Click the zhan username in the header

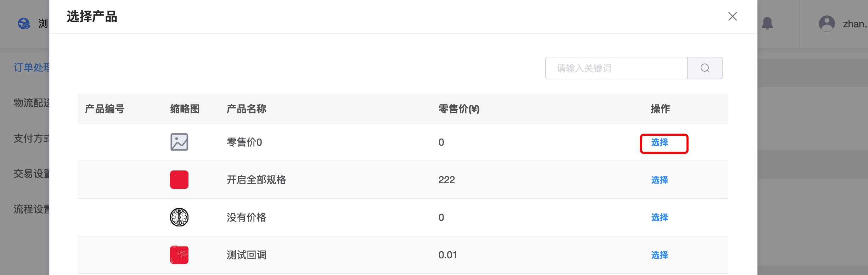coord(855,24)
